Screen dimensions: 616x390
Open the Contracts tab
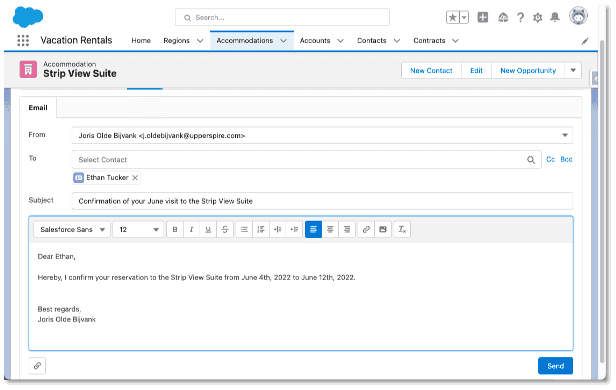(x=429, y=40)
